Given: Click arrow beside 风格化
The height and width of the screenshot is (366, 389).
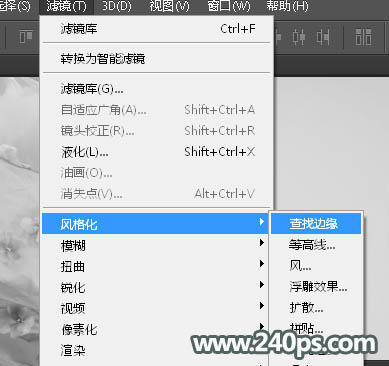Looking at the screenshot, I should tap(262, 222).
